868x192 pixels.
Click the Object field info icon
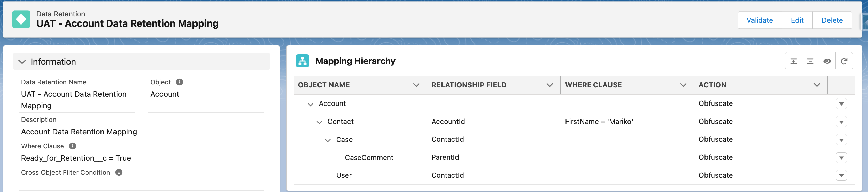(180, 82)
